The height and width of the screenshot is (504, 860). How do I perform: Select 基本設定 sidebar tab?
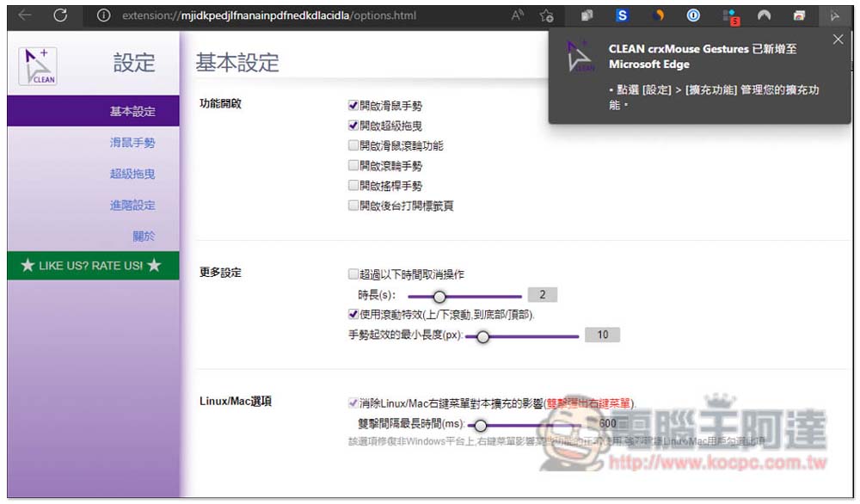(x=93, y=111)
